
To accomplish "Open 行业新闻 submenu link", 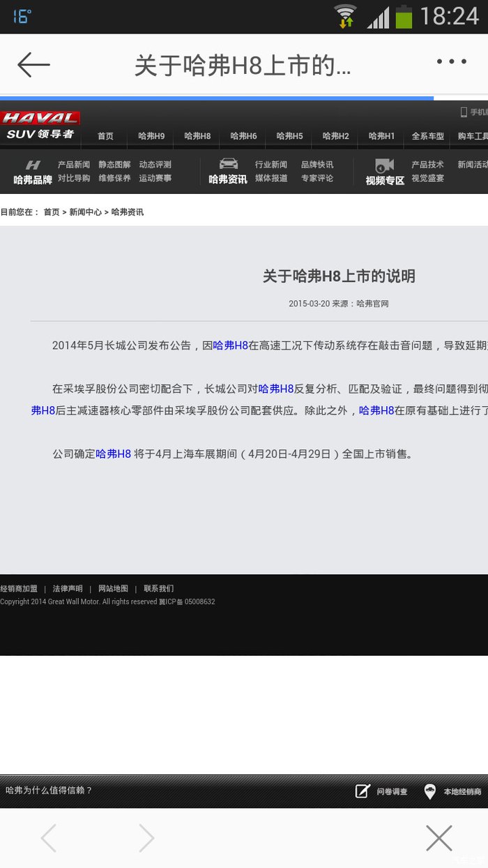I will [271, 165].
